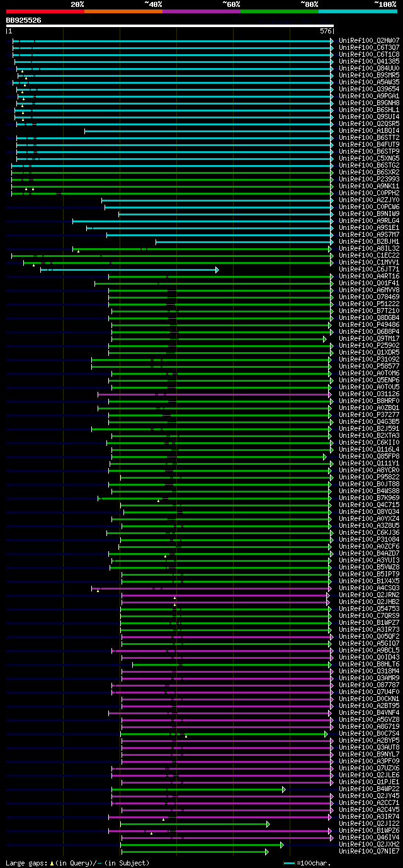Open hit UniRef100_B9SMR5
403x868 pixels.
(369, 75)
